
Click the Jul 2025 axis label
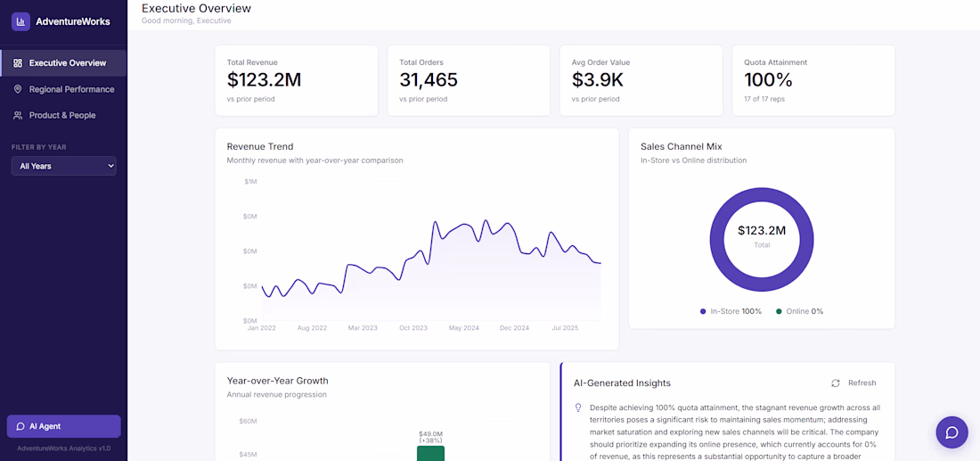tap(567, 328)
